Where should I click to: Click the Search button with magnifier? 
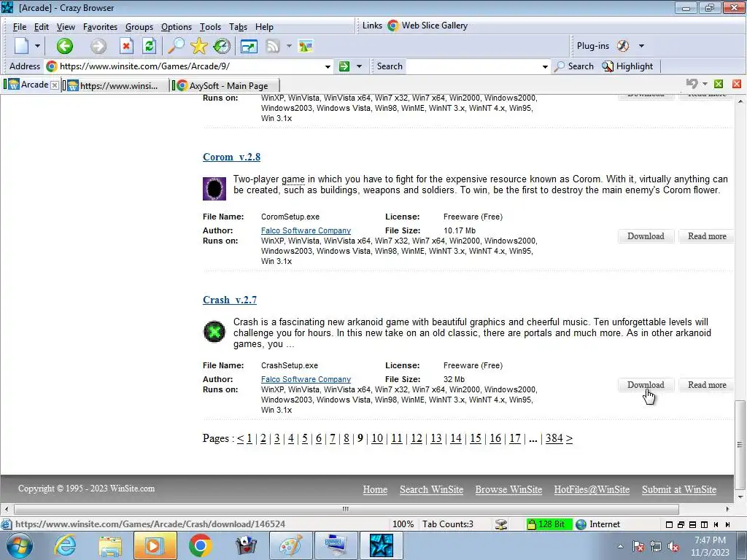tap(574, 66)
